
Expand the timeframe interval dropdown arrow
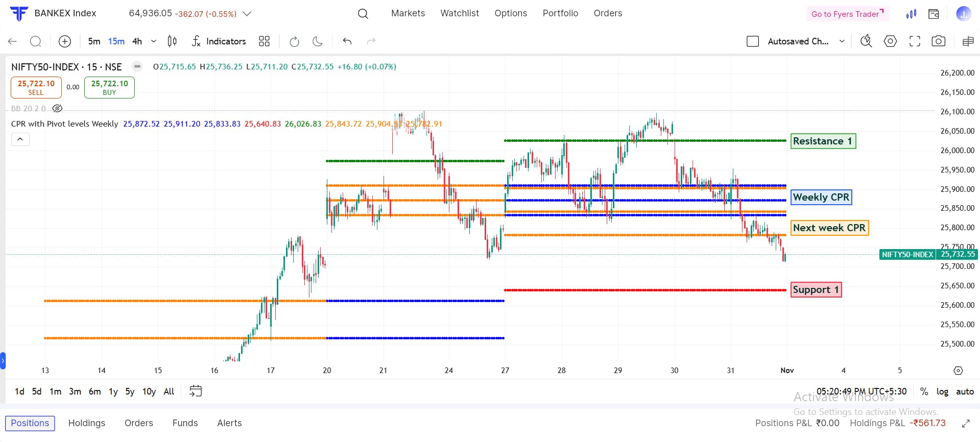153,41
